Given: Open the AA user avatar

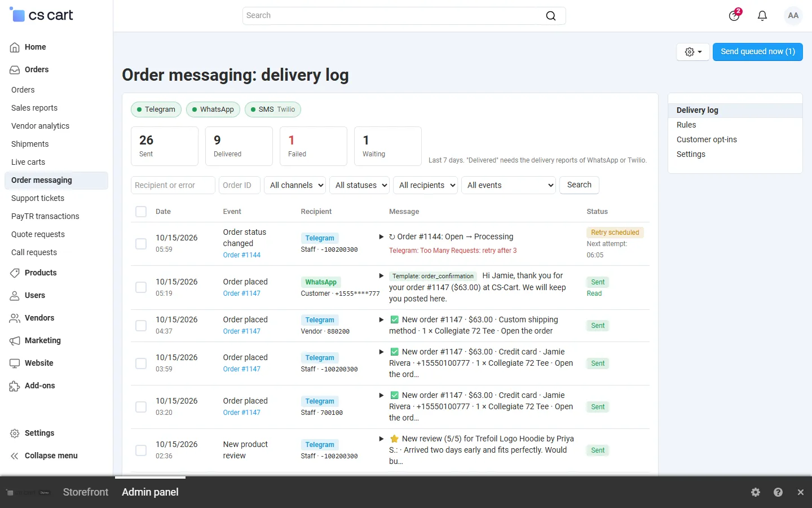Looking at the screenshot, I should [x=793, y=16].
